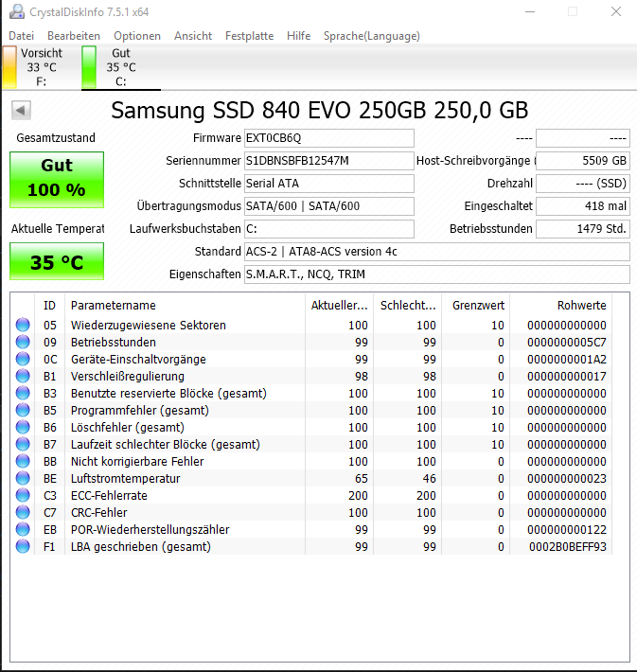Click raw value 000000000122

(x=567, y=530)
